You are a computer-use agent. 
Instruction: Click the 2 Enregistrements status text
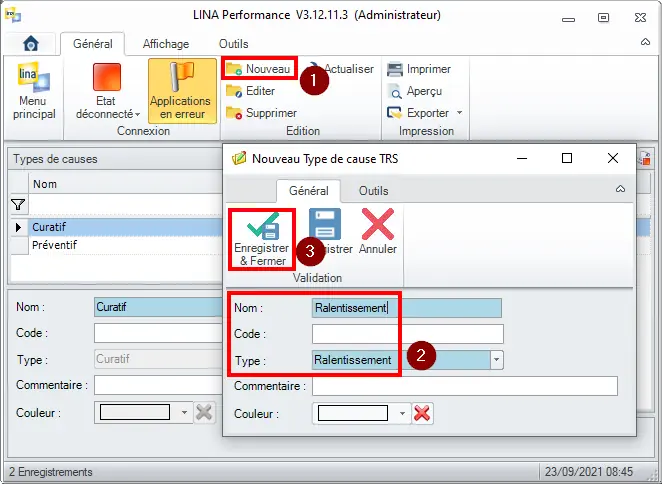click(x=51, y=472)
